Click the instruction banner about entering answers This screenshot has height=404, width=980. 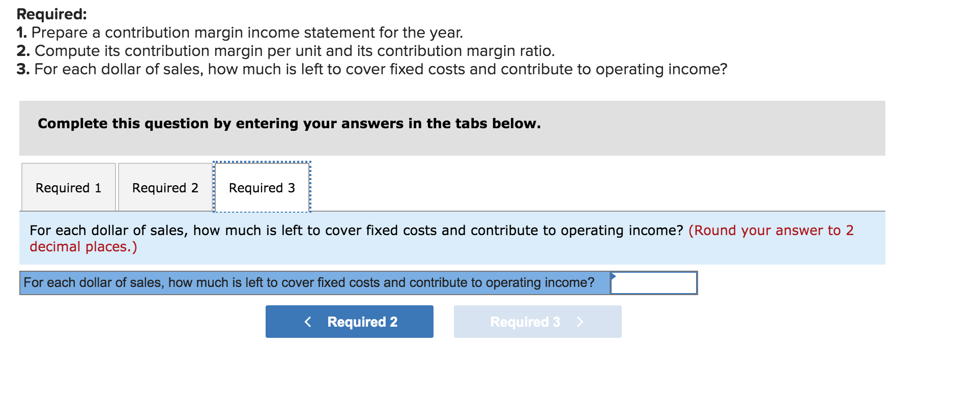288,123
